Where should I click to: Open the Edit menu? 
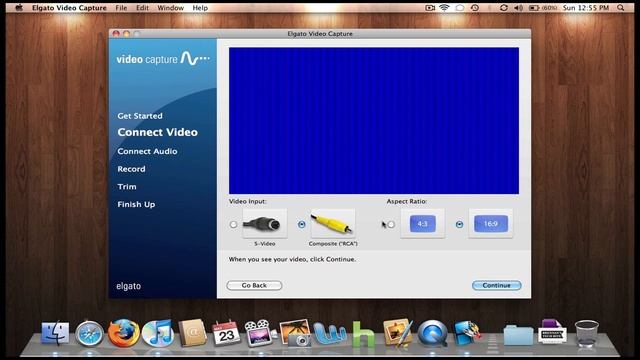pyautogui.click(x=142, y=8)
